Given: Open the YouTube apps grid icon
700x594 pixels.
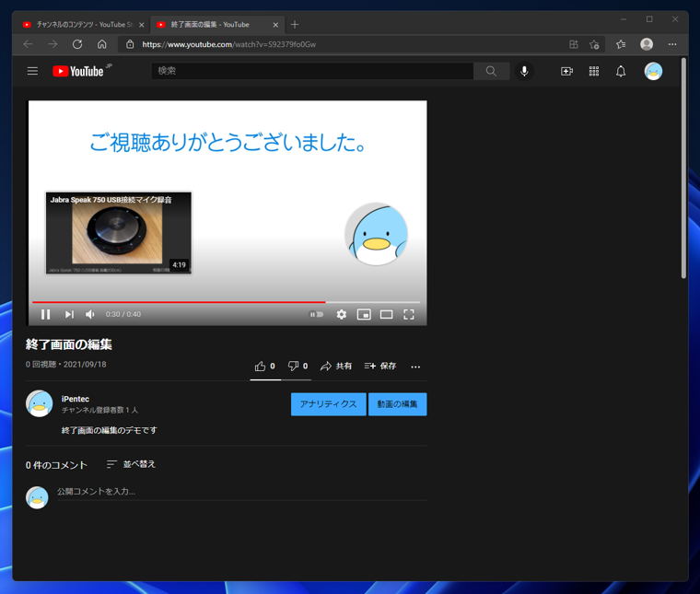Looking at the screenshot, I should pyautogui.click(x=594, y=72).
